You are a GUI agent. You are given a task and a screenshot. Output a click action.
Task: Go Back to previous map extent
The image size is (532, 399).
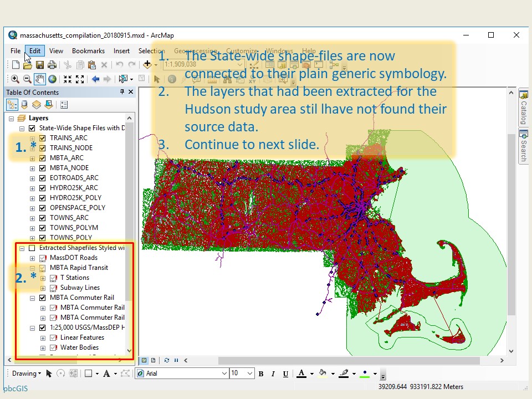coord(95,78)
